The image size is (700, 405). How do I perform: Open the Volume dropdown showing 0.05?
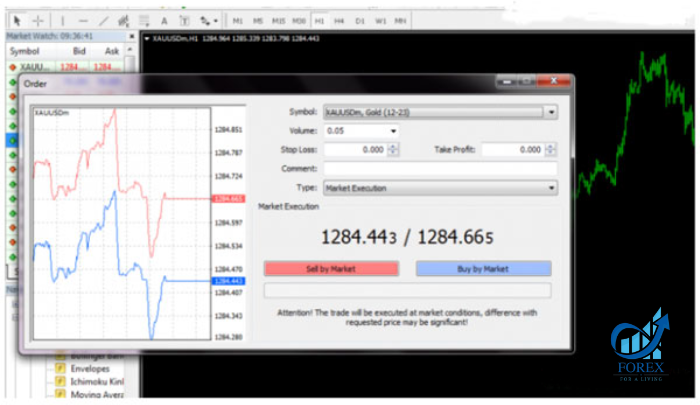tap(393, 131)
